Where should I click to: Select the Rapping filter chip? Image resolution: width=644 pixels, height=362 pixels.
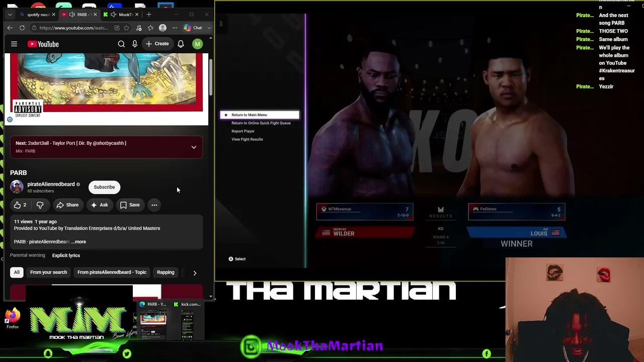[166, 273]
